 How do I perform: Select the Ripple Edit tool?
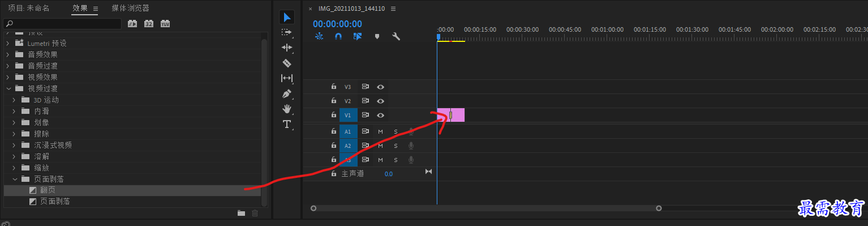click(287, 48)
